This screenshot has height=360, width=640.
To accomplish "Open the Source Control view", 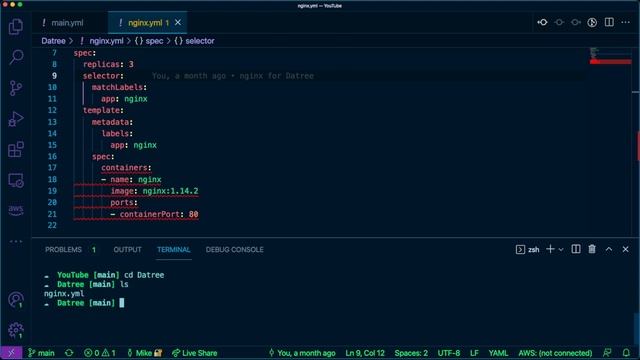I will [16, 88].
